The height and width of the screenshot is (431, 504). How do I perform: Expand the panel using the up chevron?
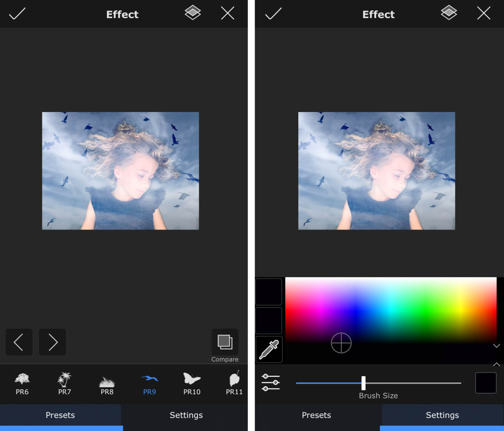pos(497,364)
